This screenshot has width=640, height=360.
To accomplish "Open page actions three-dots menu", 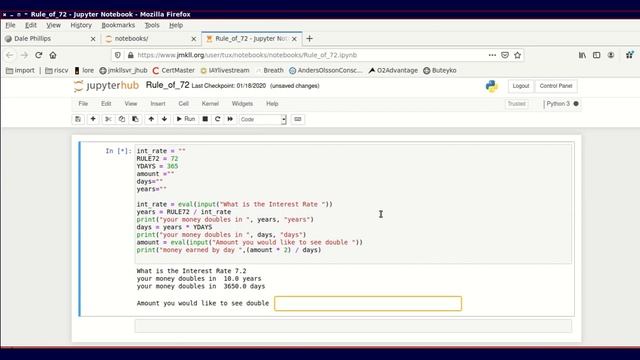I will tap(492, 55).
